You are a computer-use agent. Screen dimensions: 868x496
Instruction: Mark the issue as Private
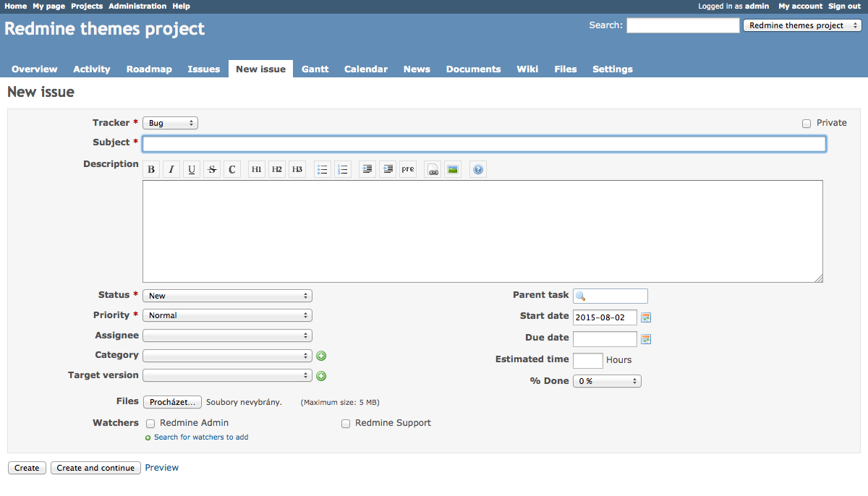click(807, 124)
